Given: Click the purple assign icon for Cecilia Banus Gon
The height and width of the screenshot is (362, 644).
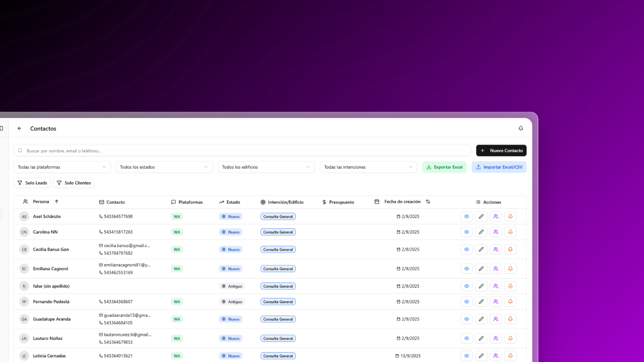Looking at the screenshot, I should coord(496,249).
